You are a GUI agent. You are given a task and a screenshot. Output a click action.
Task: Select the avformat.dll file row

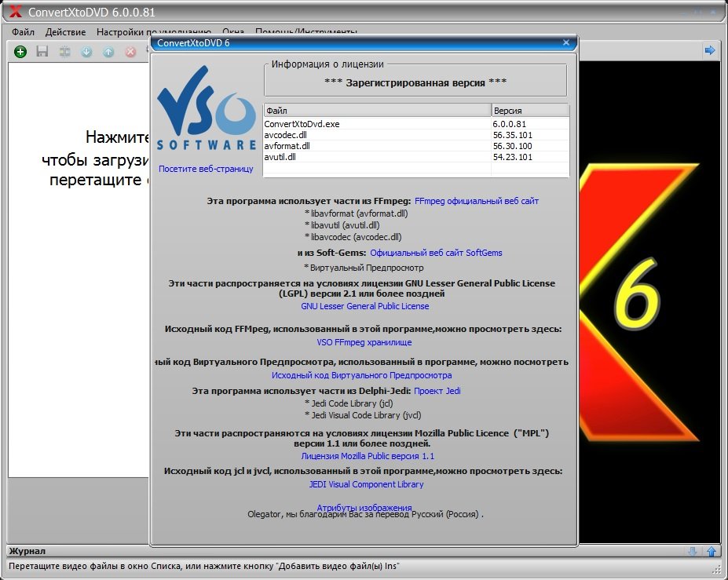[x=416, y=146]
